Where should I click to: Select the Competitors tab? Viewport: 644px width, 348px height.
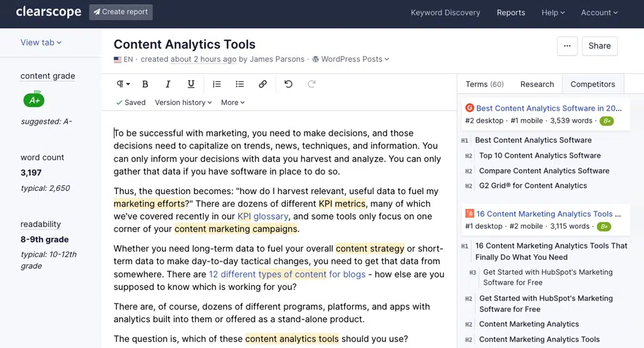tap(593, 84)
